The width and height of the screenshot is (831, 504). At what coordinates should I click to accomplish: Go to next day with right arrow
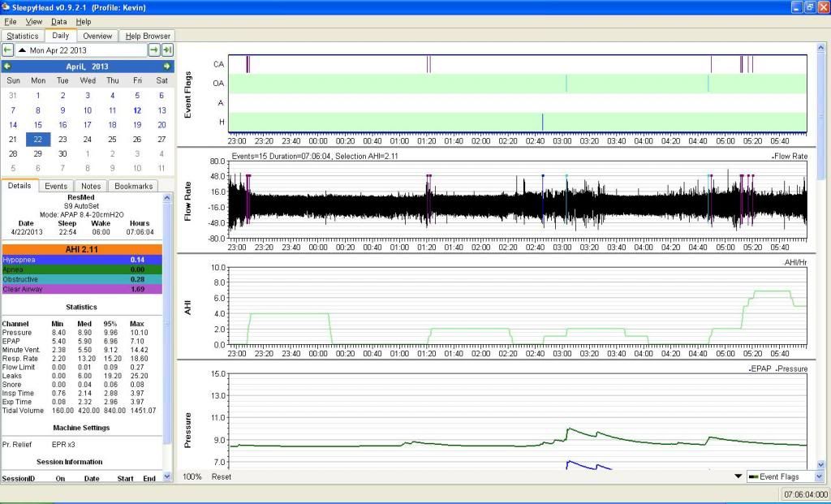[x=153, y=50]
